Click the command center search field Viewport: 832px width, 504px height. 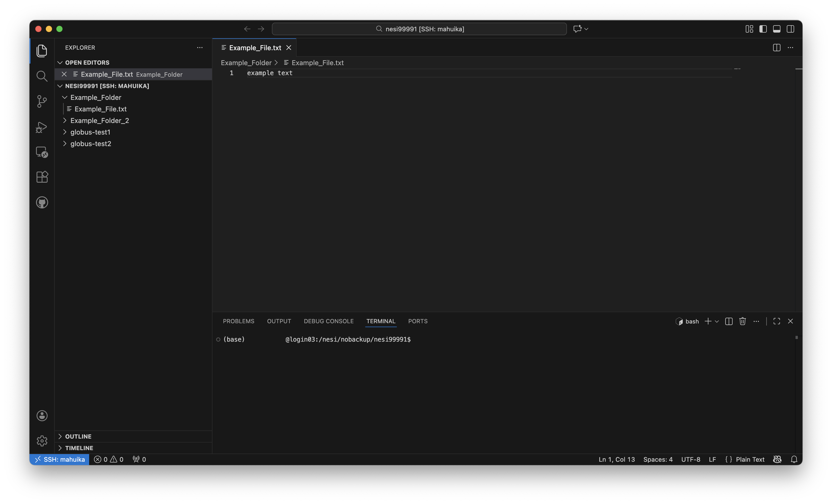pyautogui.click(x=419, y=29)
